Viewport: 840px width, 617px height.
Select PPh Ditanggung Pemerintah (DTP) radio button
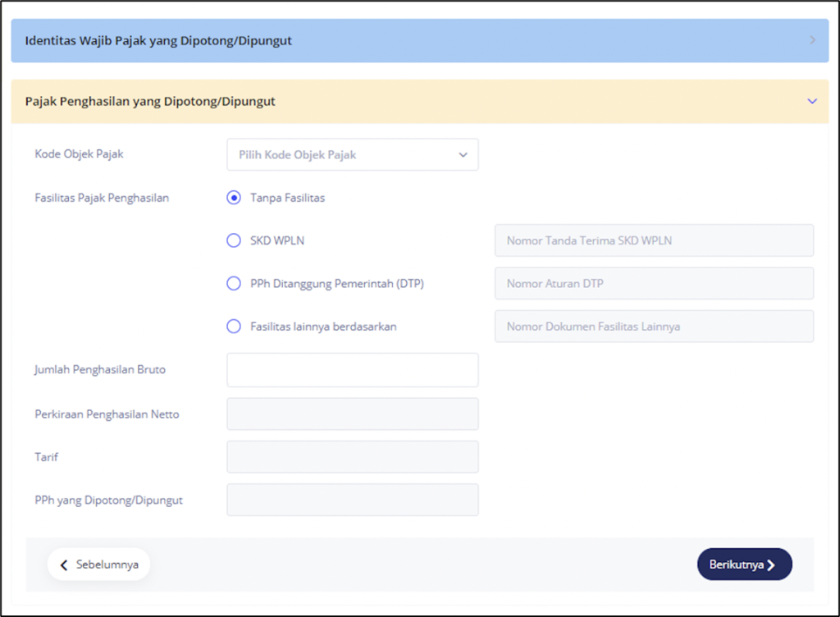coord(234,284)
